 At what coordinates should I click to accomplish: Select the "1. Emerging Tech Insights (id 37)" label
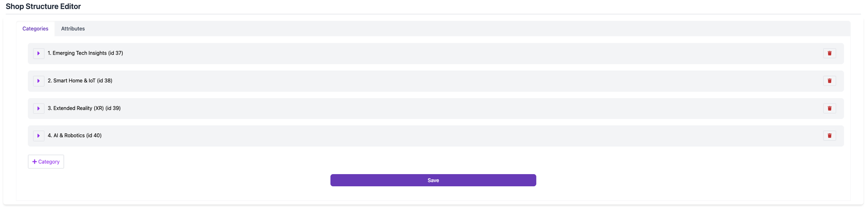pos(85,53)
